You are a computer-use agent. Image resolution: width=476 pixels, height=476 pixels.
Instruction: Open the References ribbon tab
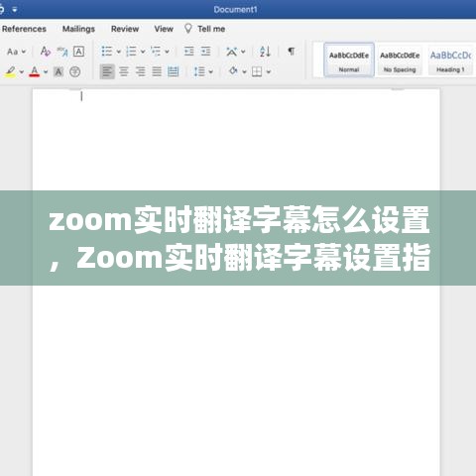[24, 29]
